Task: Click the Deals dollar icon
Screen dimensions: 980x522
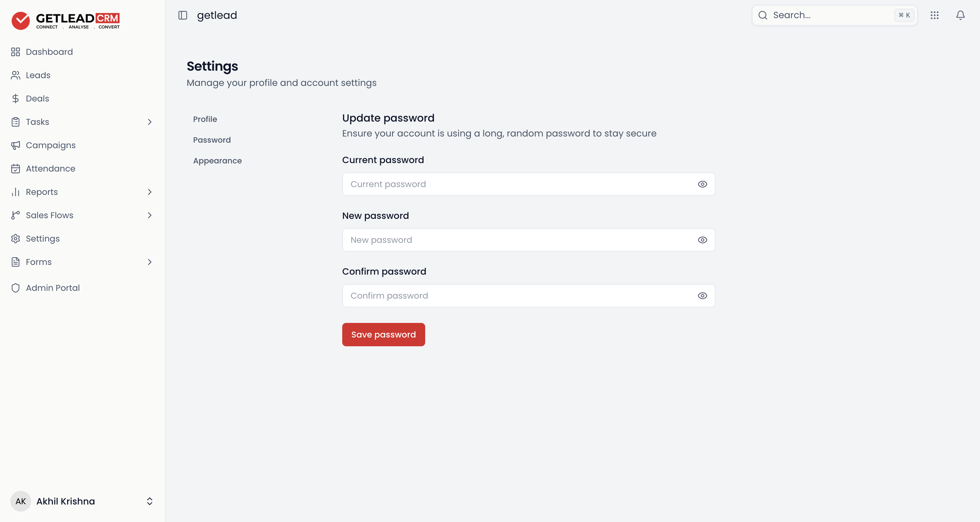Action: [15, 99]
